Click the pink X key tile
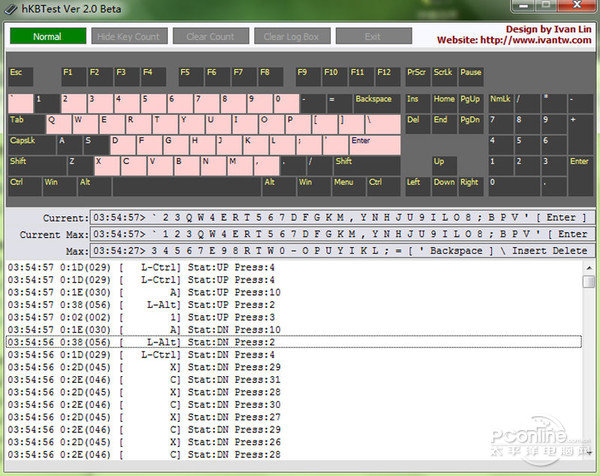Viewport: 600px width, 476px height. [x=107, y=166]
